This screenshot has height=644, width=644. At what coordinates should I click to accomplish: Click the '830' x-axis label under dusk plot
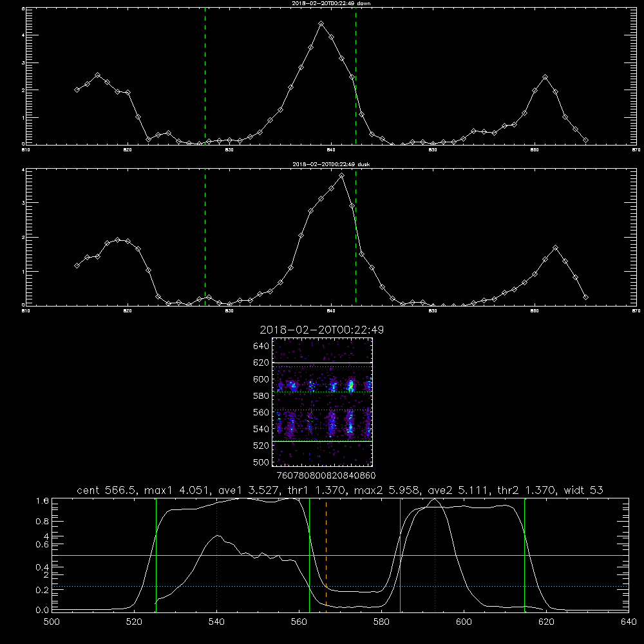(230, 311)
